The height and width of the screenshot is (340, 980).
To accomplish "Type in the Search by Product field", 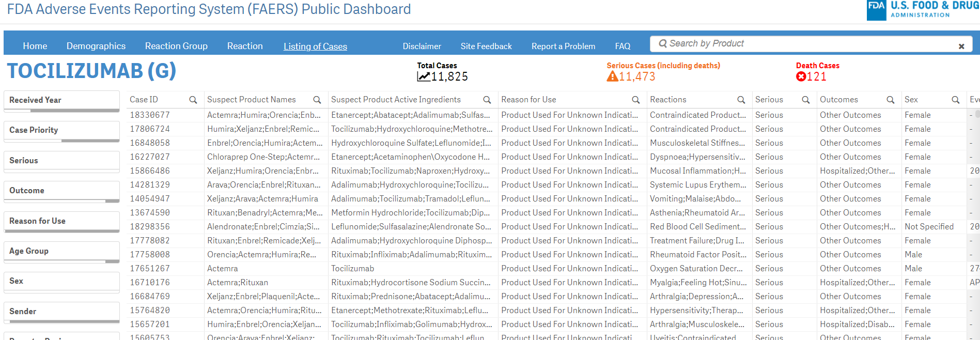I will pyautogui.click(x=806, y=44).
